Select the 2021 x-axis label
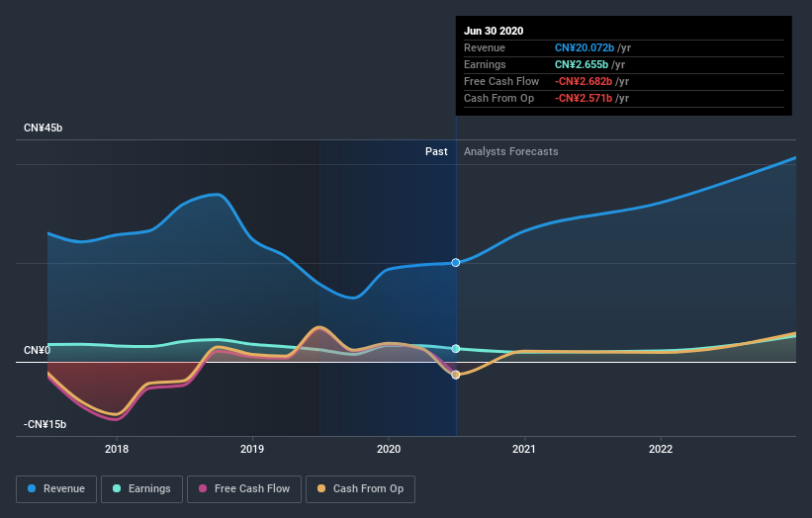Screen dimensions: 812x518 tap(524, 449)
